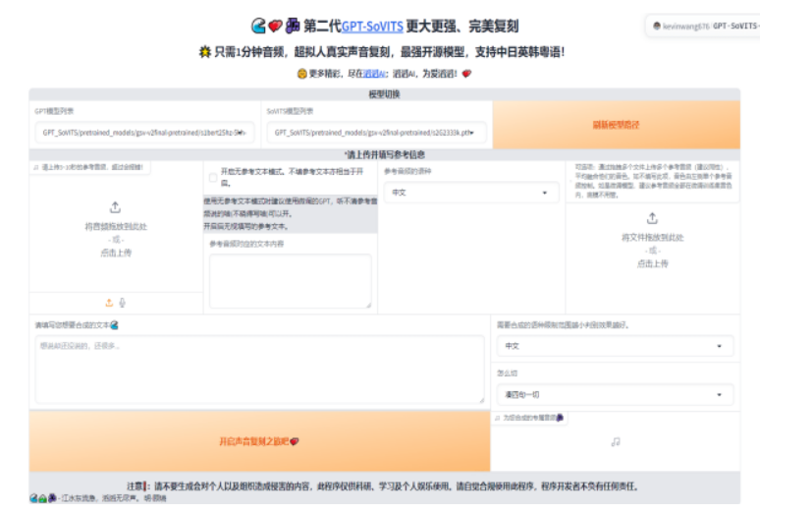Open the GPT模型列表 dropdown
The image size is (812, 514).
144,132
